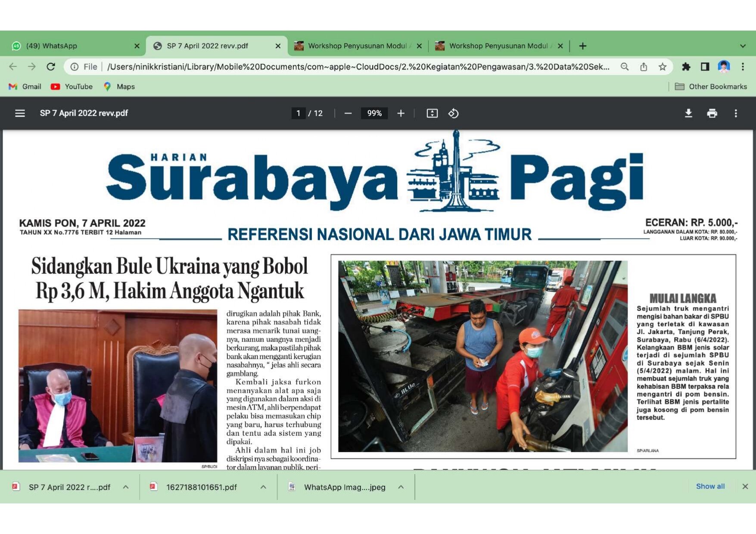Open the Chrome three-dot menu
Screen dimensions: 756x534
pos(743,67)
